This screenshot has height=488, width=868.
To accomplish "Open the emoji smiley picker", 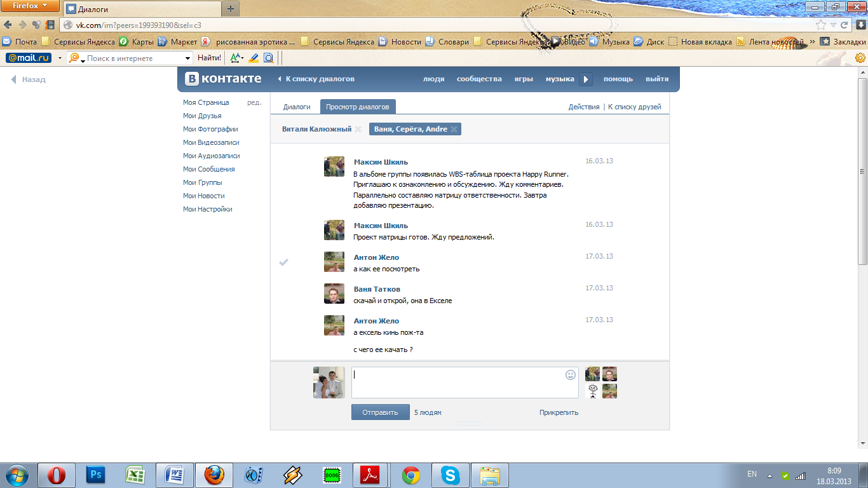I will (571, 375).
